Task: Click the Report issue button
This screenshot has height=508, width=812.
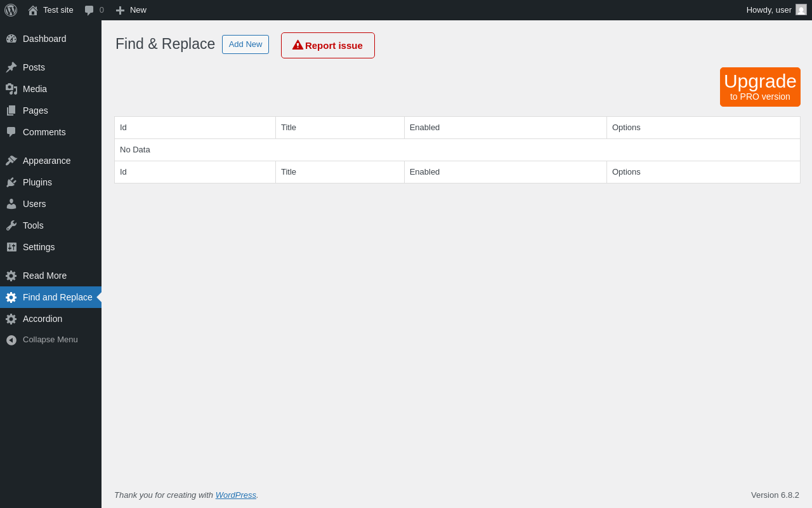Action: (x=328, y=46)
